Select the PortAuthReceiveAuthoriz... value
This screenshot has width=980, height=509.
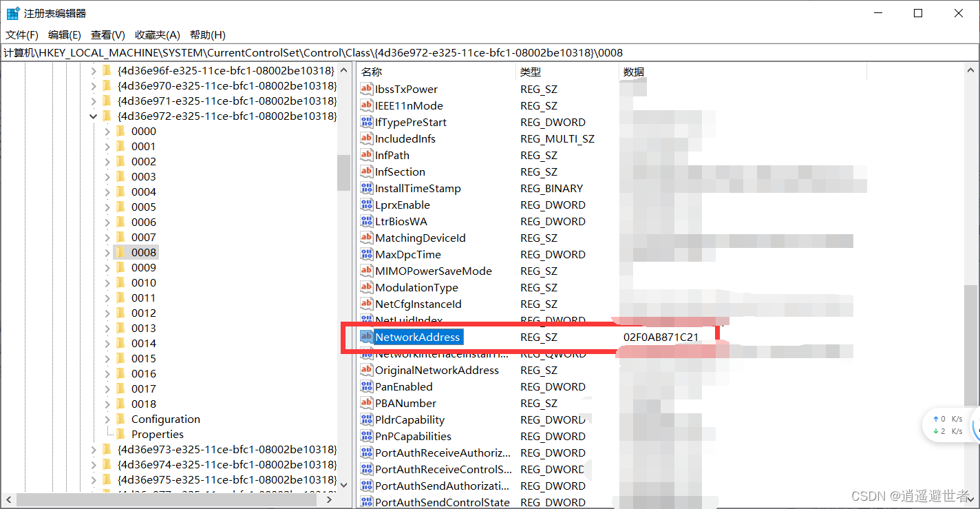[443, 453]
